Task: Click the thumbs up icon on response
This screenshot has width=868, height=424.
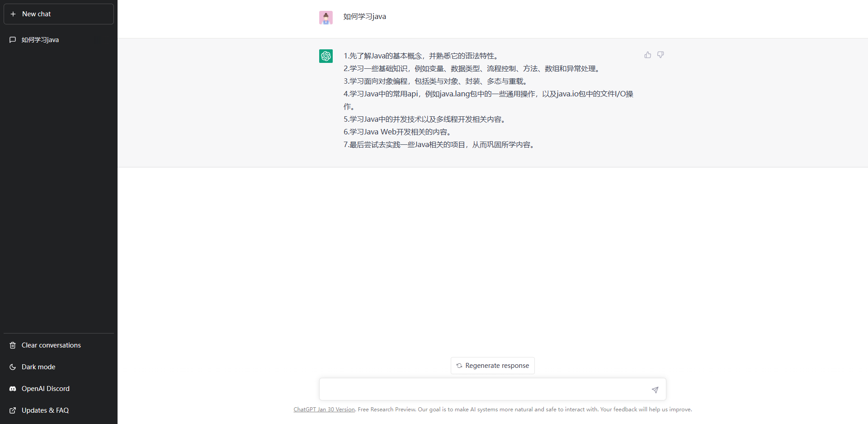Action: (648, 55)
